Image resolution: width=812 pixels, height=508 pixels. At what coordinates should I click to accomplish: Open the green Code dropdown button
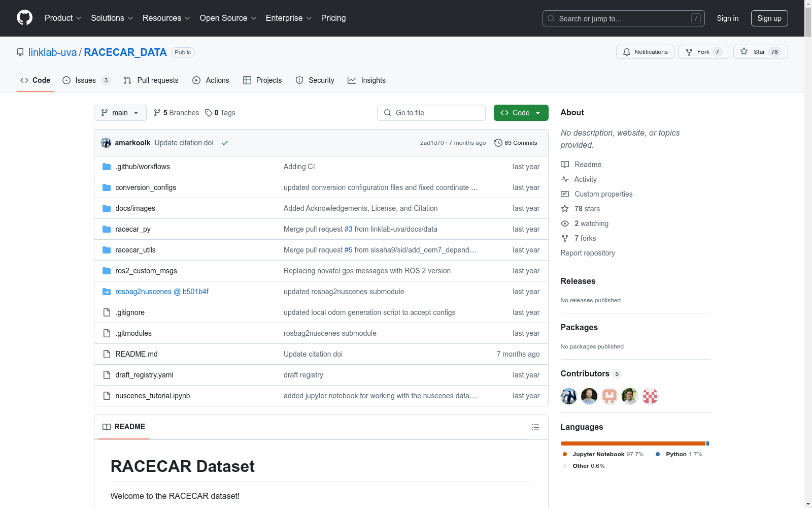tap(521, 113)
